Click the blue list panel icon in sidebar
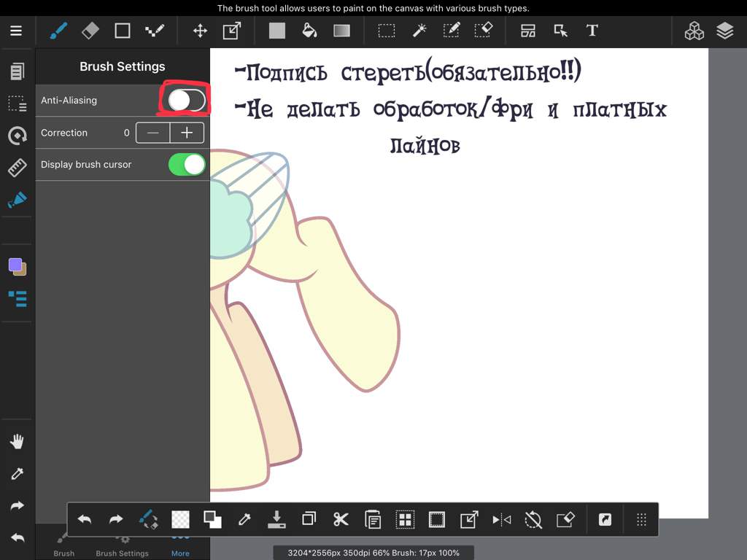747x560 pixels. pyautogui.click(x=18, y=299)
